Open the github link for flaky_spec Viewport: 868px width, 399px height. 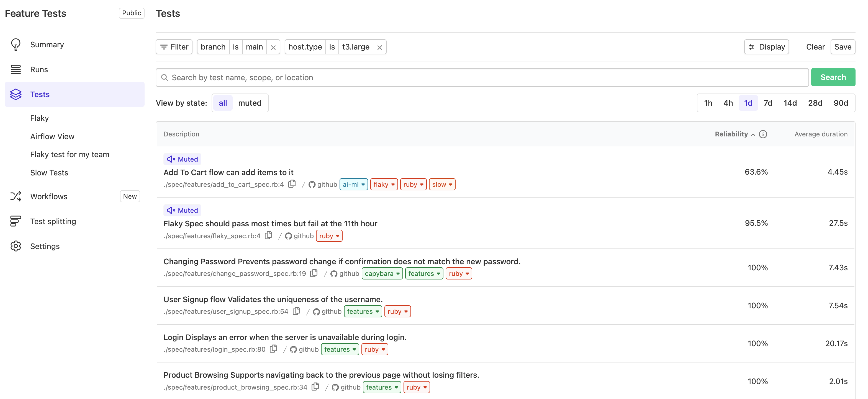[x=299, y=236]
